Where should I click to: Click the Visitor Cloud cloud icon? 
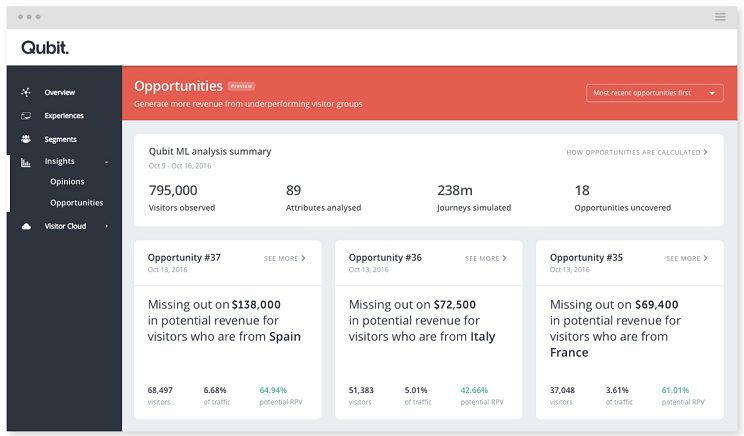click(x=26, y=226)
